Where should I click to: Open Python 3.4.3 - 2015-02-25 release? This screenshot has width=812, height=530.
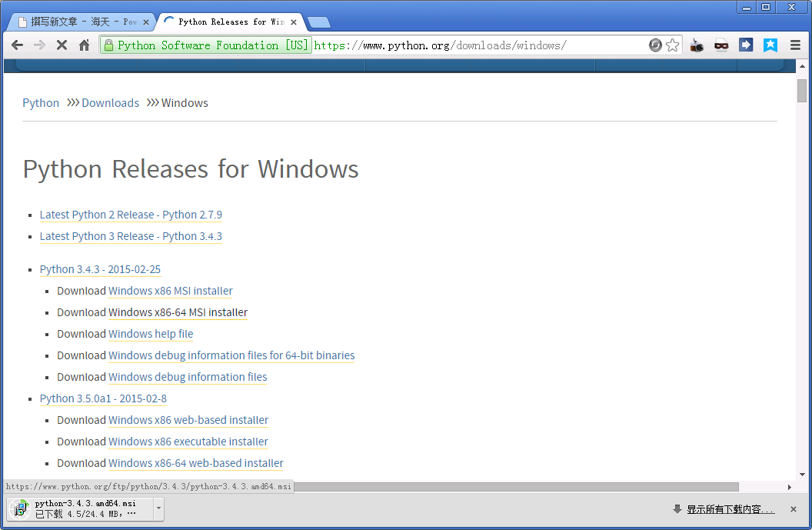coord(100,269)
